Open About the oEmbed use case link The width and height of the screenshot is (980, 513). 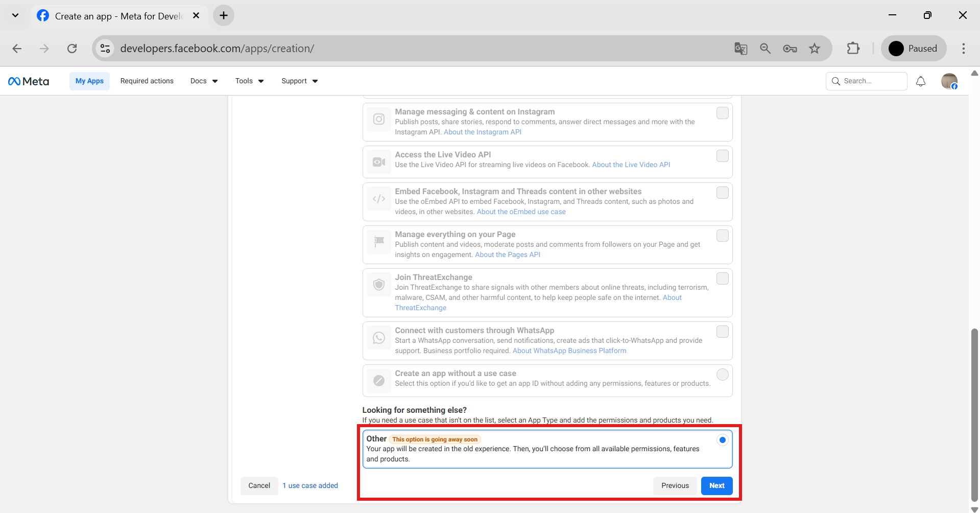521,212
